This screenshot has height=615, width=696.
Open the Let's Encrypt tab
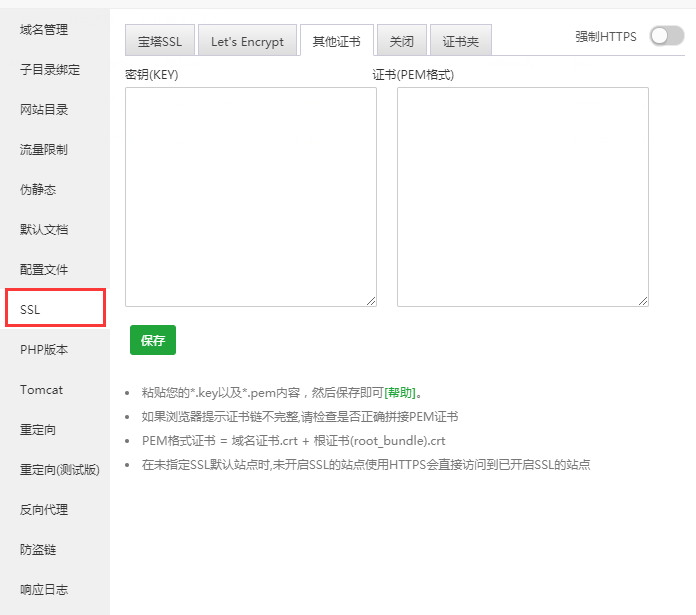pos(247,41)
